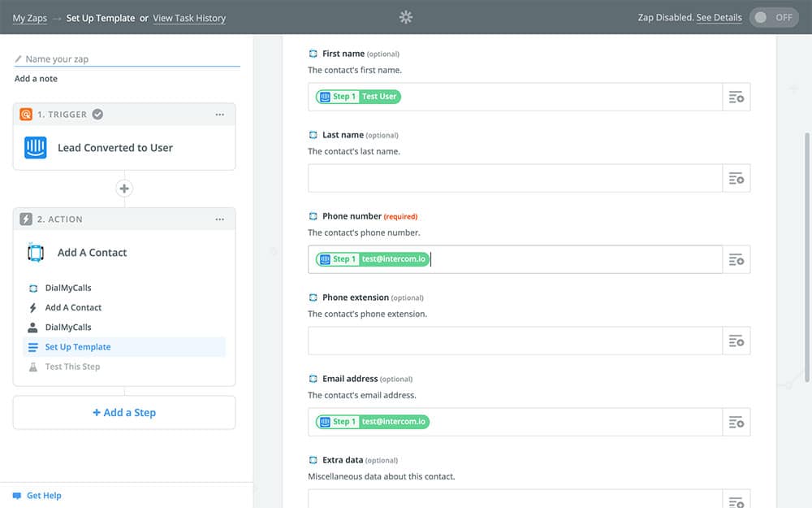The image size is (812, 508).
Task: Click the Name your zap field
Action: 130,59
